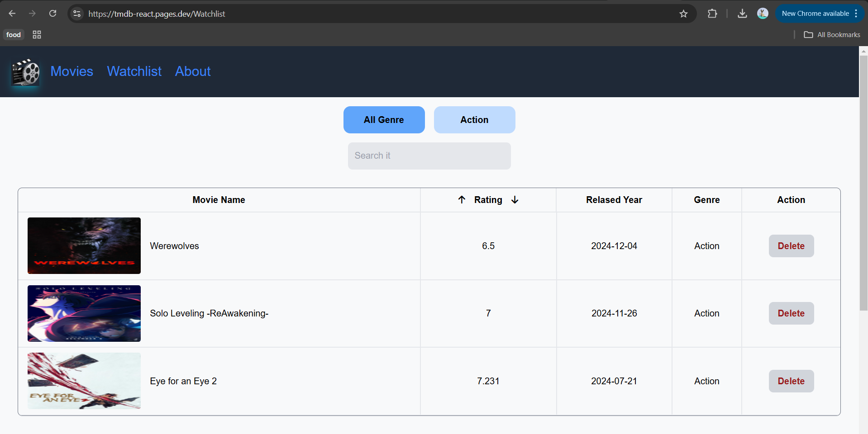Delete Eye for an Eye 2
Image resolution: width=868 pixels, height=434 pixels.
(791, 381)
